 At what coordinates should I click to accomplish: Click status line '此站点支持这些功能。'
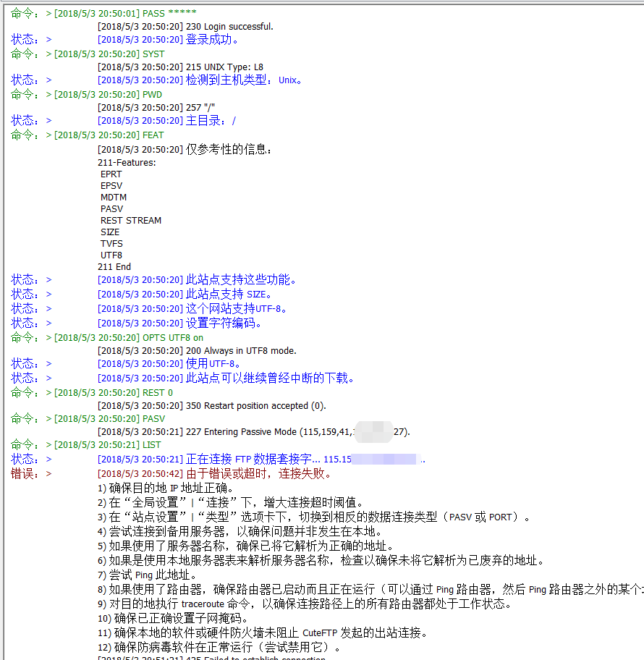tap(153, 279)
